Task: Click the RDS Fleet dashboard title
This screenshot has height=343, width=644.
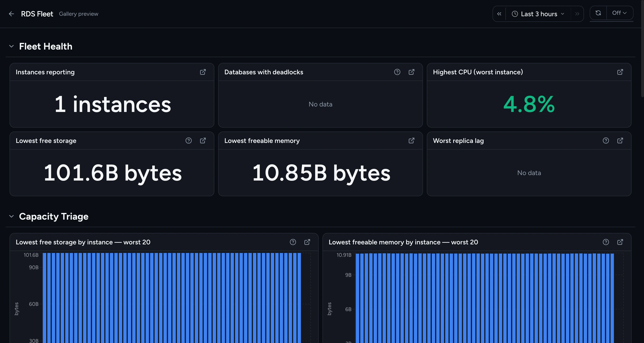Action: point(37,14)
